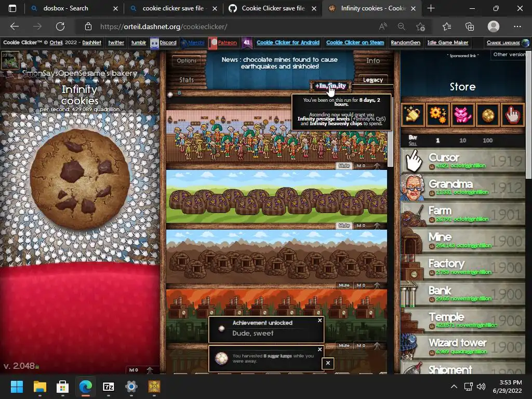
Task: Close the sugar lumps harvested notification
Action: tap(320, 349)
